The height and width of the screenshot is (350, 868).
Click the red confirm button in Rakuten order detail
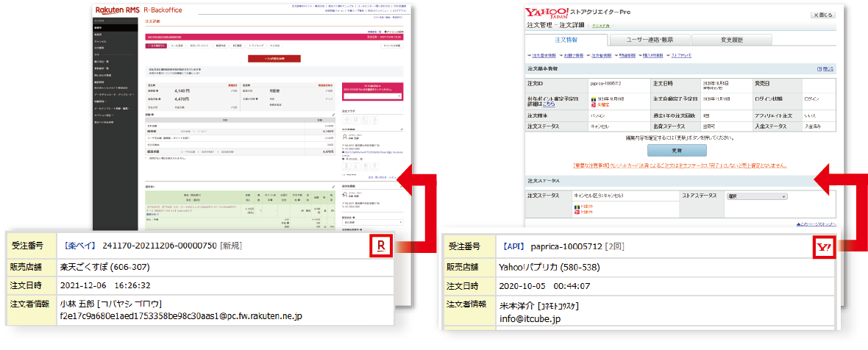274,58
